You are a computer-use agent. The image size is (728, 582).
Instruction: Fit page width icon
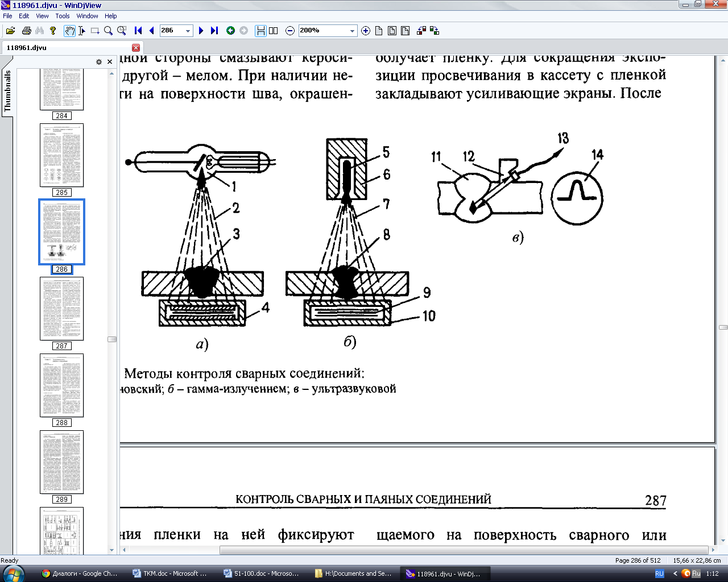click(x=406, y=31)
